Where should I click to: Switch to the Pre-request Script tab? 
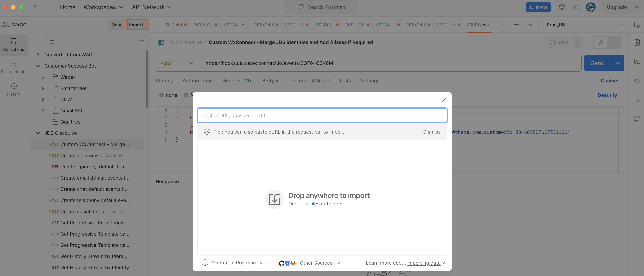pos(308,81)
